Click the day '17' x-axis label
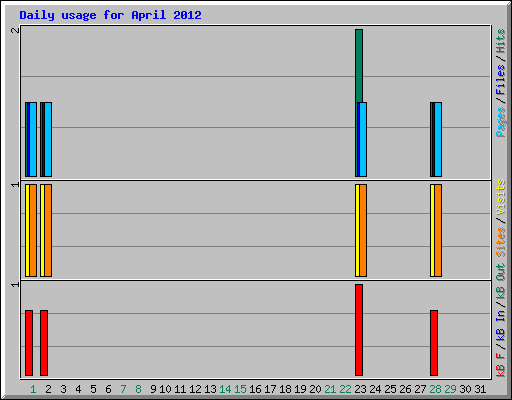The height and width of the screenshot is (400, 512). [270, 389]
